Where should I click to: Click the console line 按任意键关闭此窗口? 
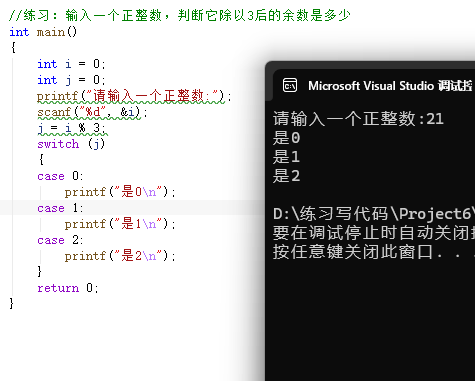click(374, 252)
